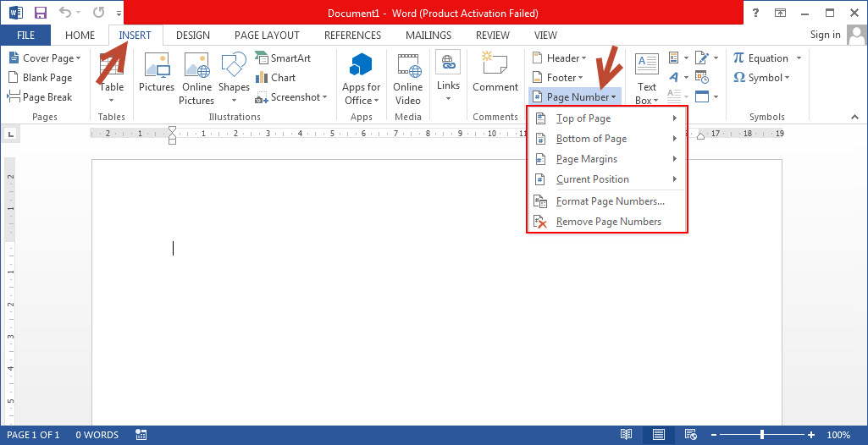
Task: Insert a Comment
Action: [x=495, y=73]
